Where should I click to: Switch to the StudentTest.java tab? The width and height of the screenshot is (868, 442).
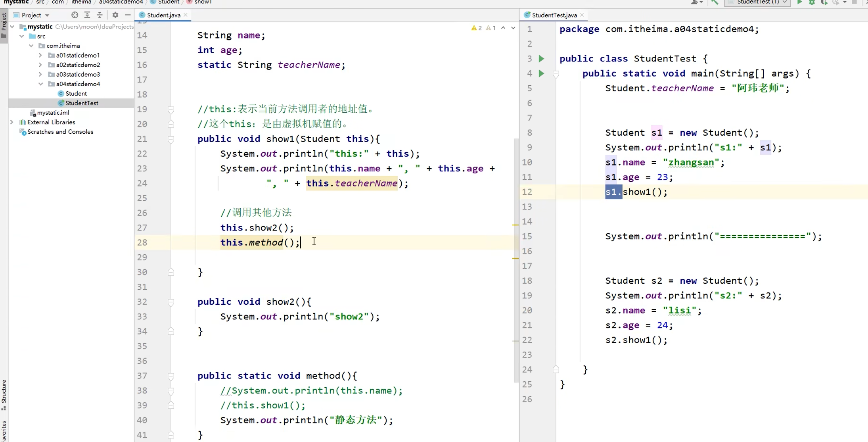click(x=554, y=15)
